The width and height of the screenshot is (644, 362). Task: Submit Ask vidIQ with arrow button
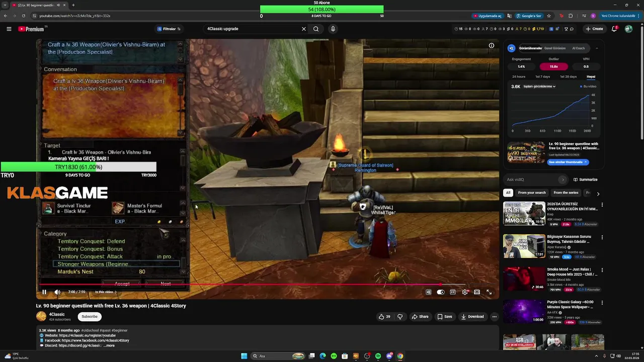(x=563, y=179)
